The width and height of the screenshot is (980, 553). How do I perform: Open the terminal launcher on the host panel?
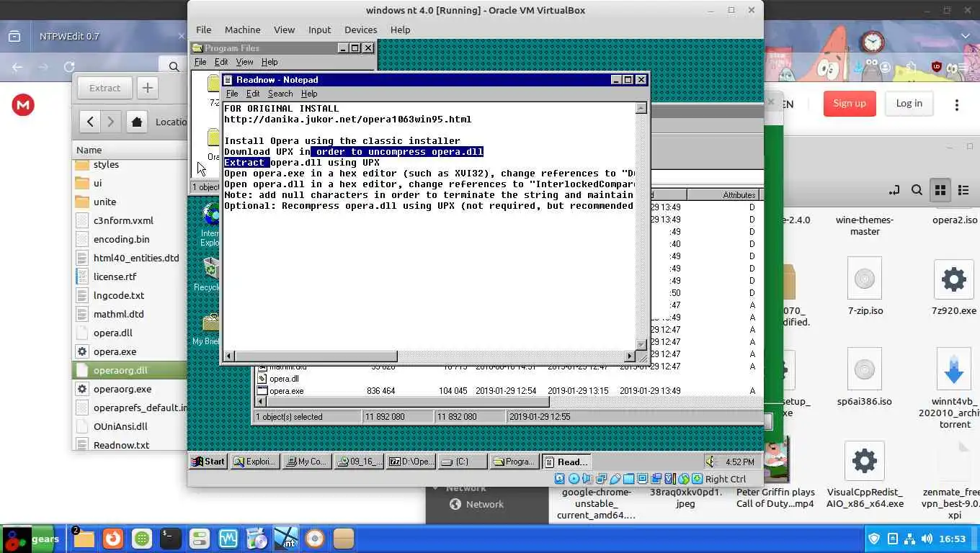170,539
